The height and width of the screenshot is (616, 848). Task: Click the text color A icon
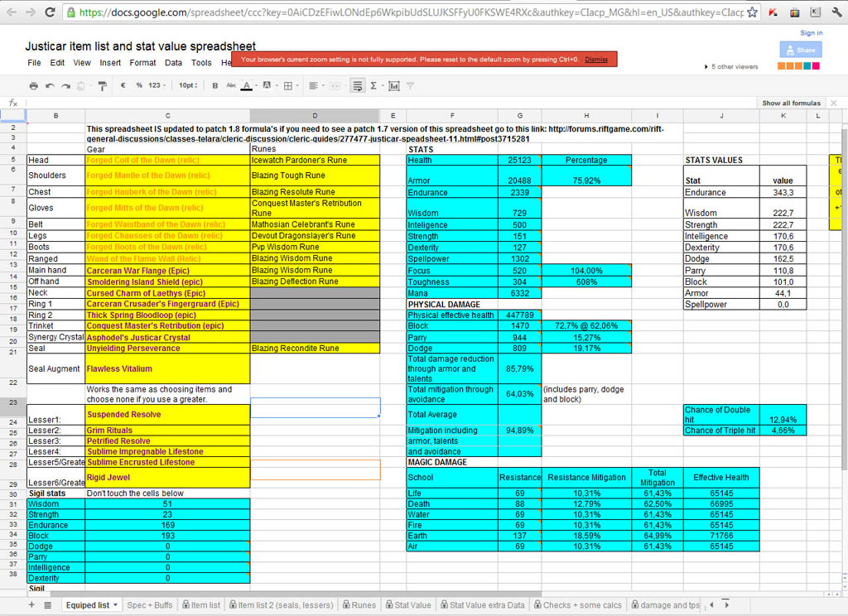pos(247,85)
